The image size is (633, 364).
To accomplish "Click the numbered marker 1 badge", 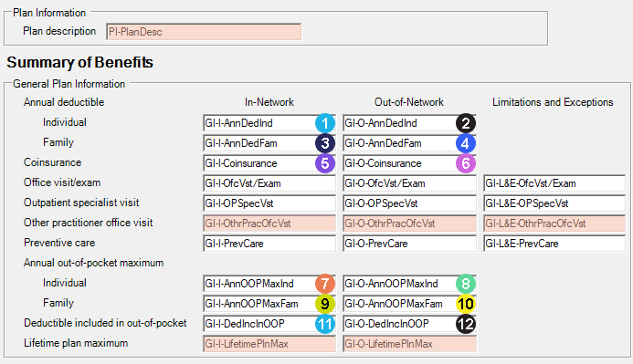I will (x=325, y=123).
